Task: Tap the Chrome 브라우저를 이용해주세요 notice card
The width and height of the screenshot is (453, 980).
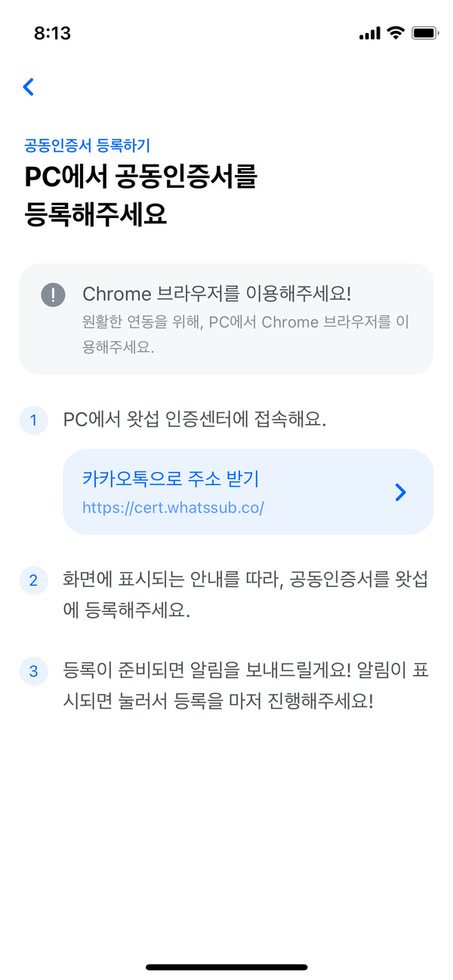Action: pos(226,317)
